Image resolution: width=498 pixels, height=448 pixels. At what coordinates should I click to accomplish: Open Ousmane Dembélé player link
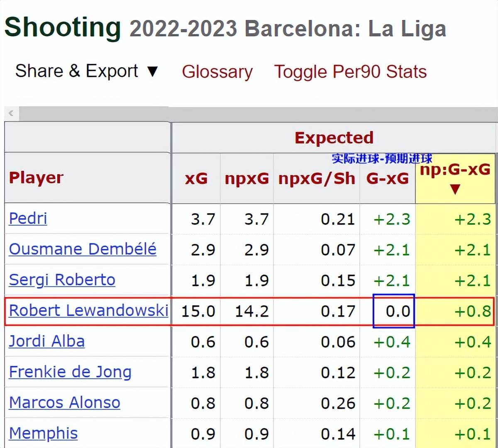coord(83,249)
